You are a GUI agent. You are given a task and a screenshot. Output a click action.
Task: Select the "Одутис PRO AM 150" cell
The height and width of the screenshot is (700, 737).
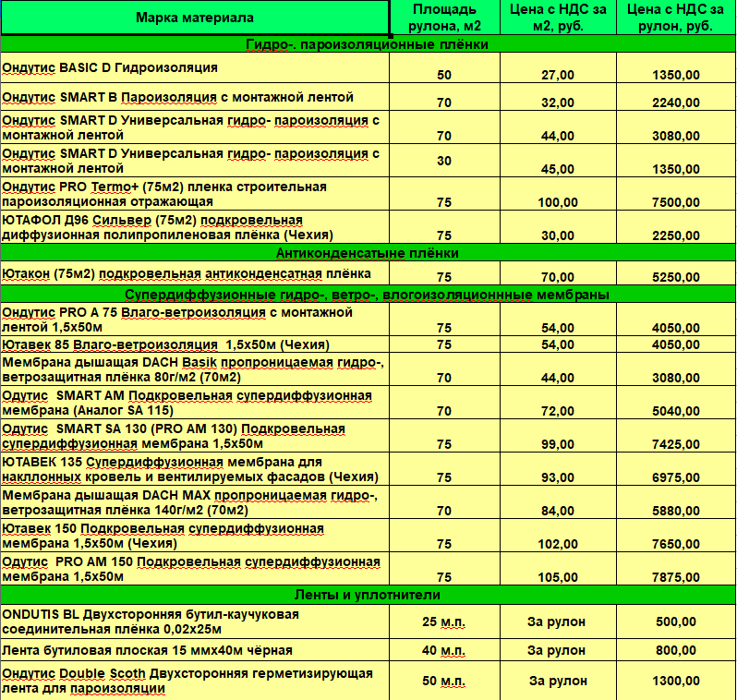(x=195, y=569)
